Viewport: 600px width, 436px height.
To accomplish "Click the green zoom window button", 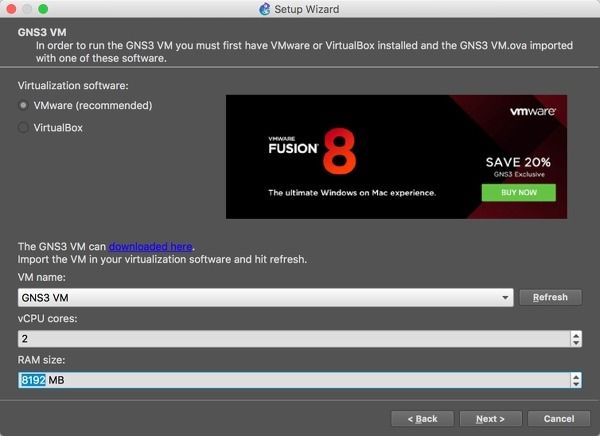I will click(43, 9).
